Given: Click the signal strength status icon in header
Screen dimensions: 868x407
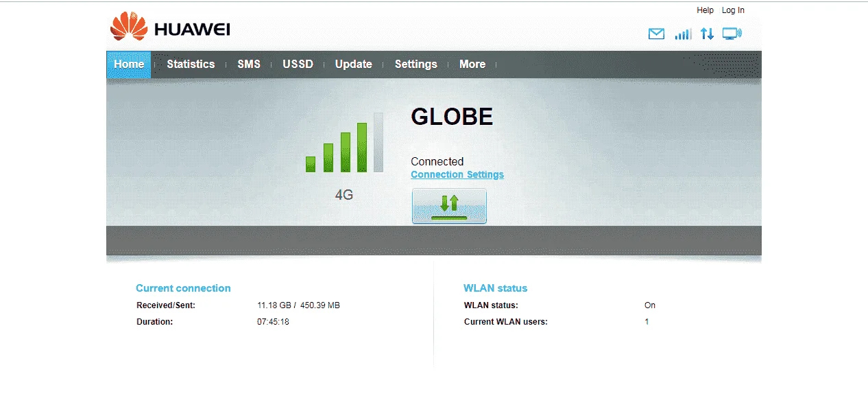Looking at the screenshot, I should tap(683, 34).
